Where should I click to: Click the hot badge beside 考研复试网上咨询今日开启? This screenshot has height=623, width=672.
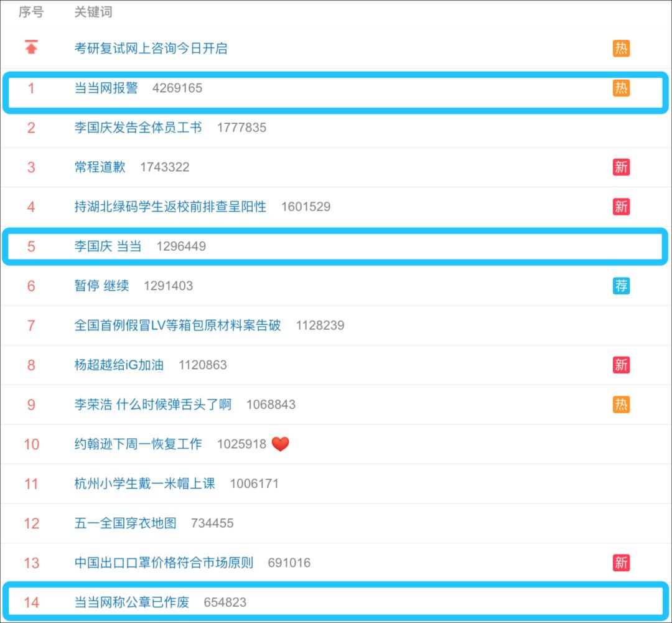621,49
